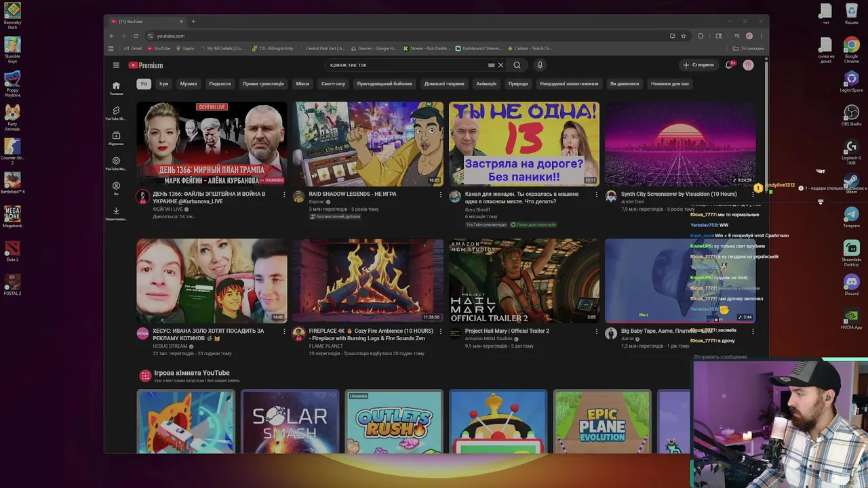Open options for Gera Sheriff video
Viewport: 868px width, 488px height.
click(x=597, y=195)
